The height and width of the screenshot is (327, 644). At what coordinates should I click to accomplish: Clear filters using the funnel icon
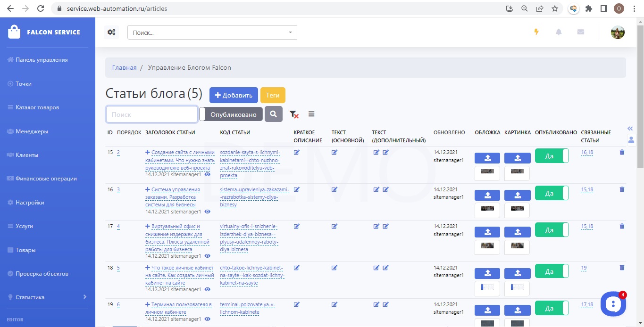(x=294, y=114)
